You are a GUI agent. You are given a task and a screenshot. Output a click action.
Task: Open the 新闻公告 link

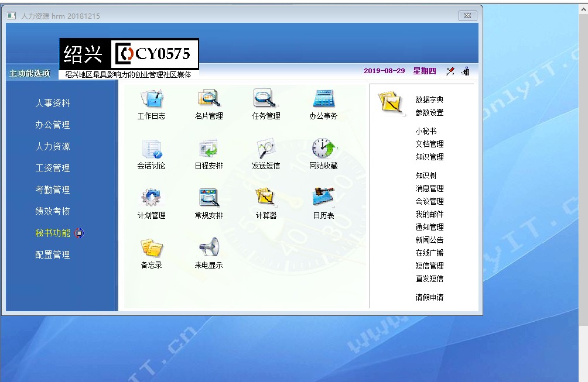point(429,240)
